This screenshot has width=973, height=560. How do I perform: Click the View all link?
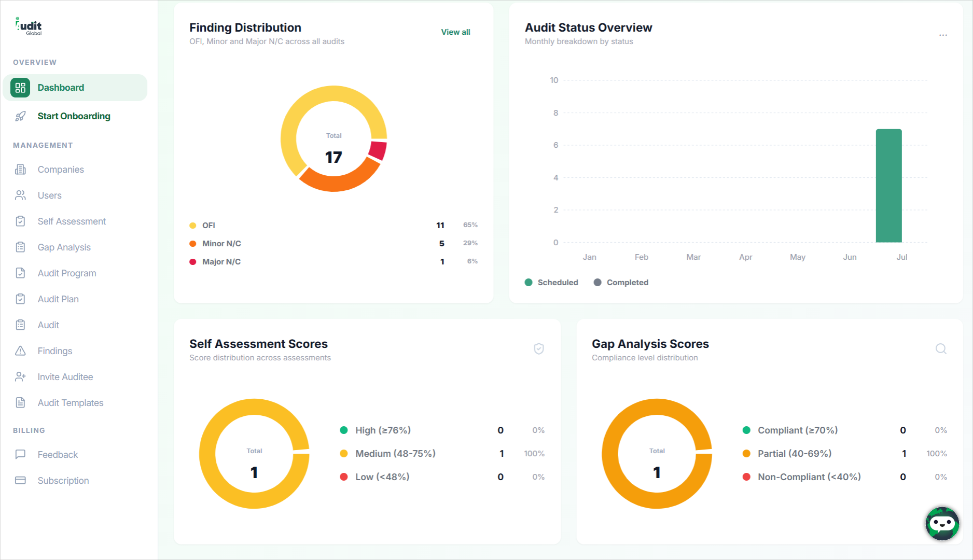tap(455, 32)
